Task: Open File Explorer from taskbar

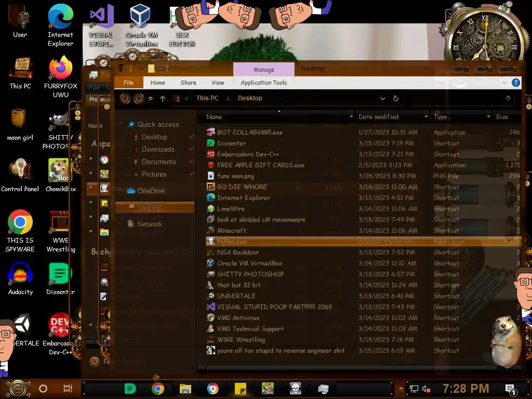Action: coord(185,389)
